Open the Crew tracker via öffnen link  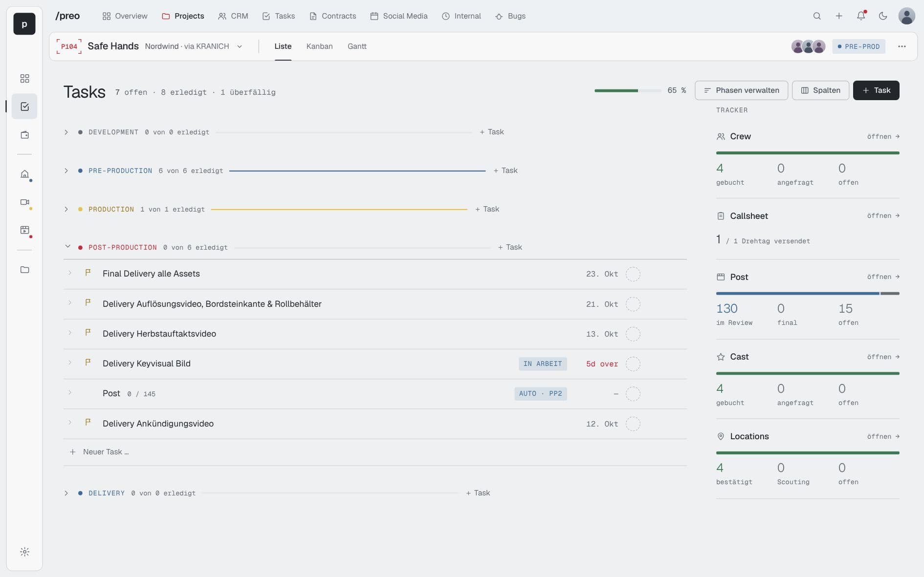pos(883,137)
